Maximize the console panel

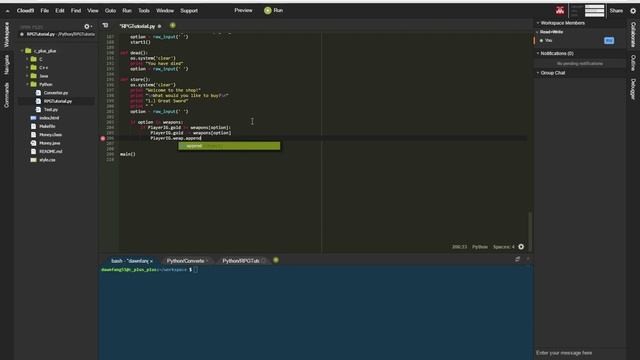pyautogui.click(x=518, y=259)
